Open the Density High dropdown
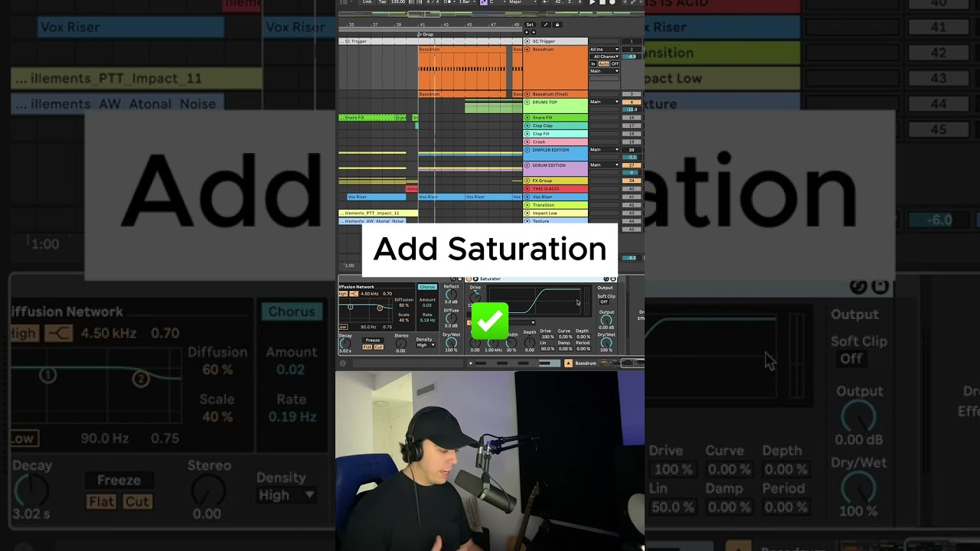The image size is (980, 551). (426, 345)
